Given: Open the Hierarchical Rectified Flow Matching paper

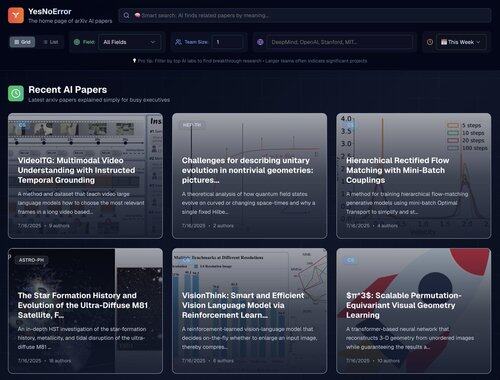Looking at the screenshot, I should 414,176.
